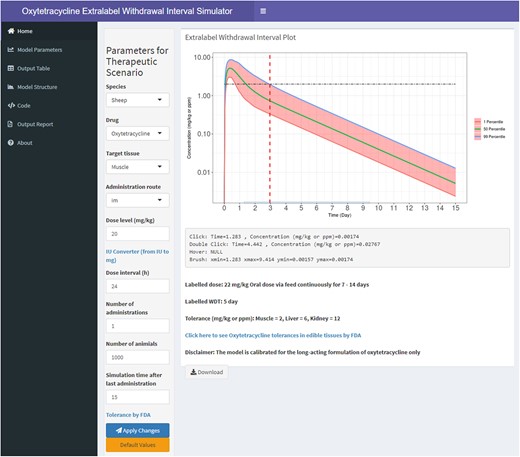Image resolution: width=520 pixels, height=457 pixels.
Task: Open the Home menu item
Action: (49, 31)
